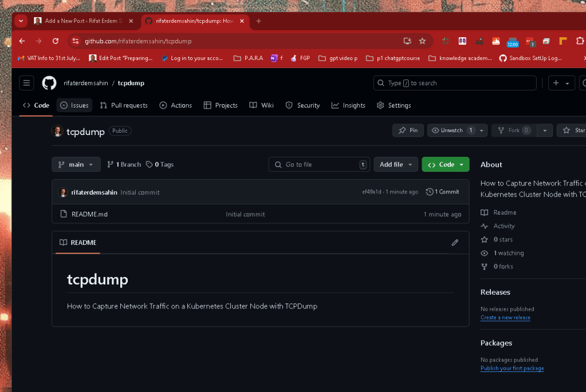Click the install app icon in address bar

click(x=407, y=41)
